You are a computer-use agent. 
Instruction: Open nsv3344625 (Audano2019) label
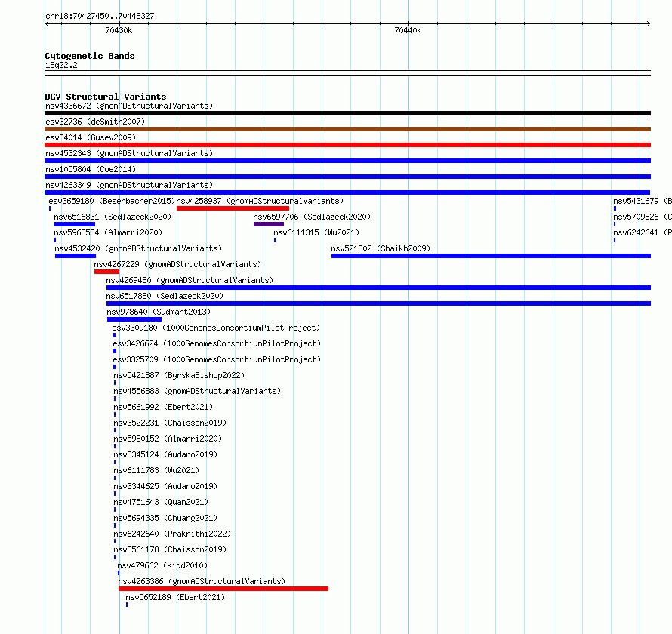[x=165, y=486]
